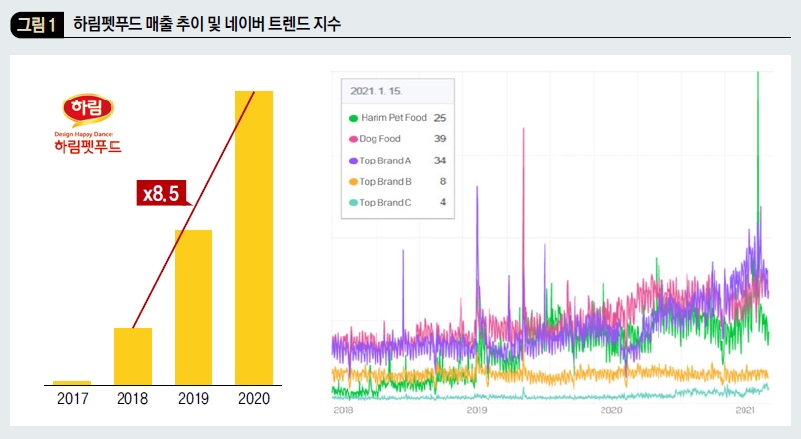Click the 2021 trend chart axis label

click(745, 410)
